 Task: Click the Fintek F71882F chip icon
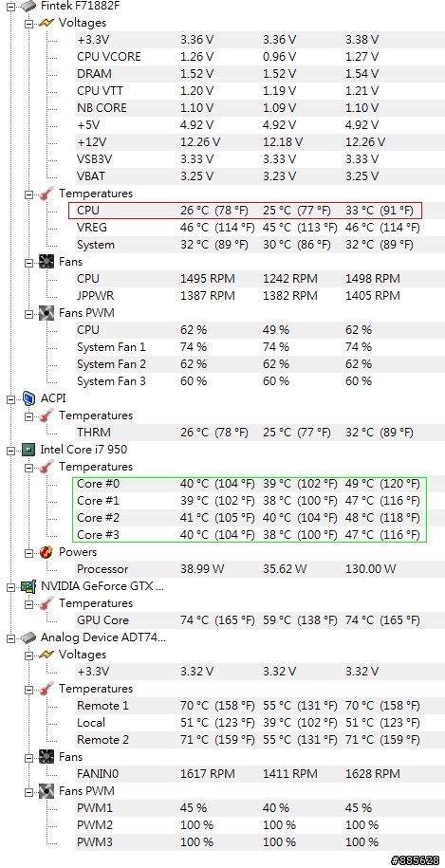tap(28, 6)
